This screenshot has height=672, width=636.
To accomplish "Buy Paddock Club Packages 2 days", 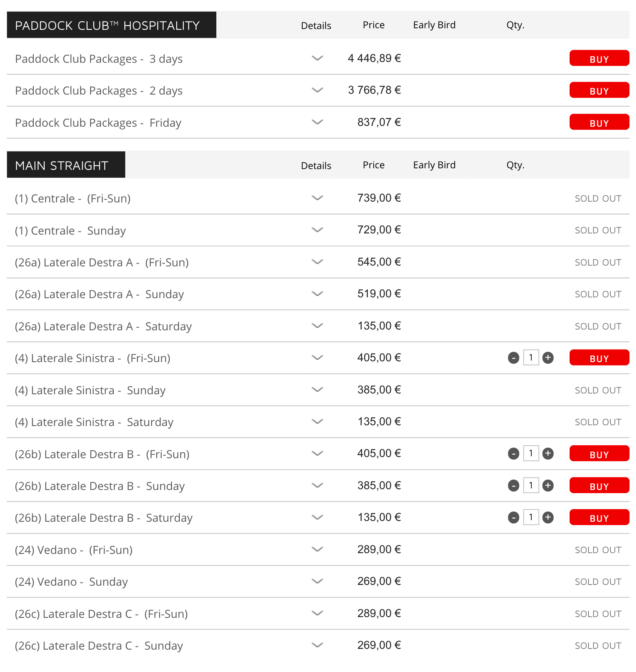I will tap(599, 90).
